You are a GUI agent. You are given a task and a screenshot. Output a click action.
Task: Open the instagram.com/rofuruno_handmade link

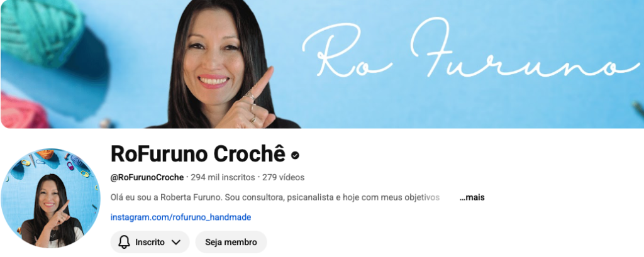point(180,217)
